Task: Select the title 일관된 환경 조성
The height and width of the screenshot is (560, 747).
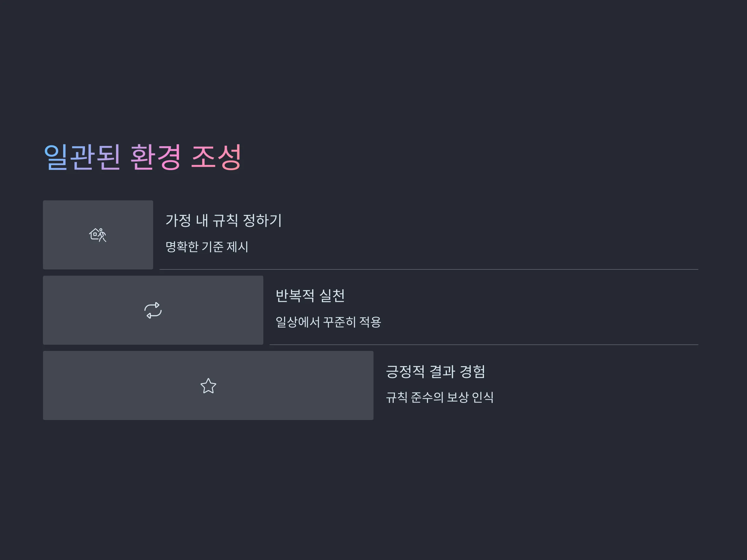Action: (x=142, y=157)
